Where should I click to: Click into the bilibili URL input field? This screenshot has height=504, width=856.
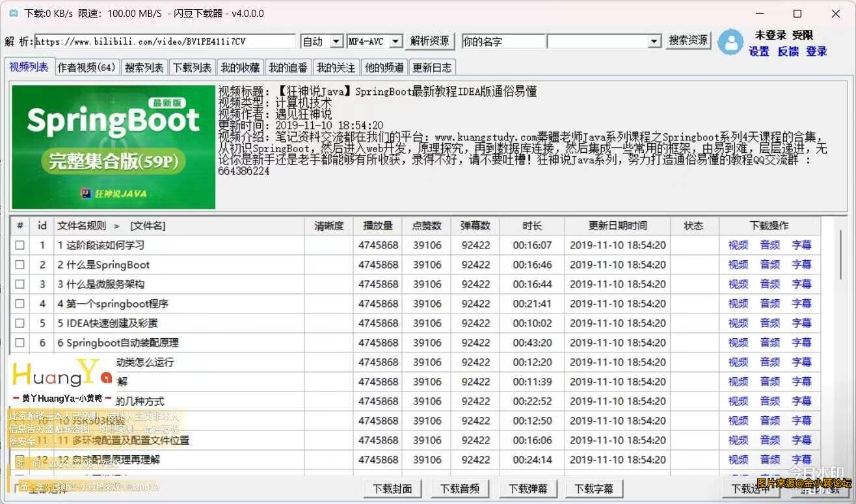166,42
